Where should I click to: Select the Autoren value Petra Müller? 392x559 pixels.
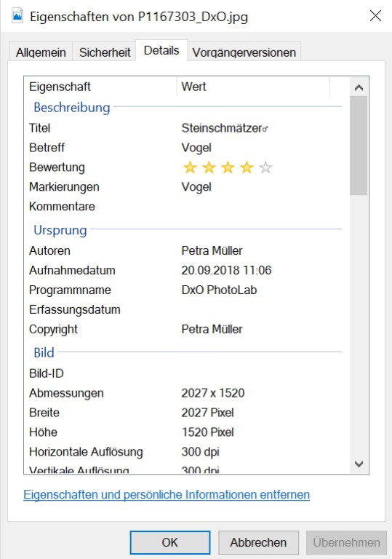tap(212, 250)
